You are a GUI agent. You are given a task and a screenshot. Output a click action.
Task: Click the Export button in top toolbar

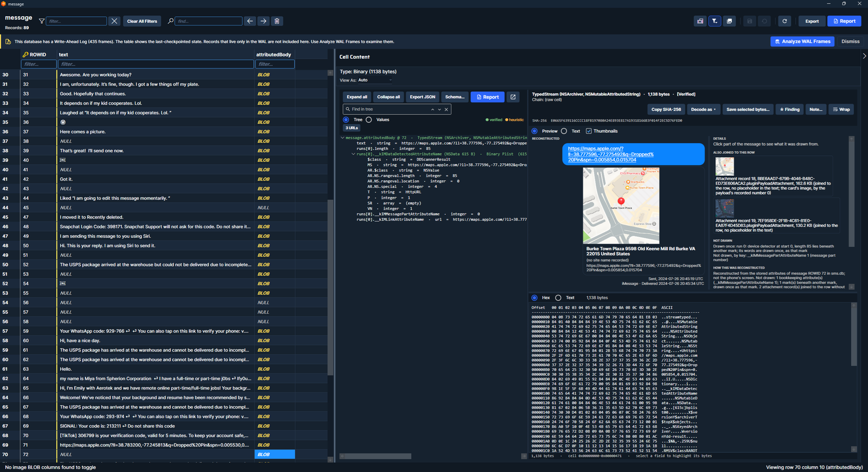pyautogui.click(x=812, y=21)
